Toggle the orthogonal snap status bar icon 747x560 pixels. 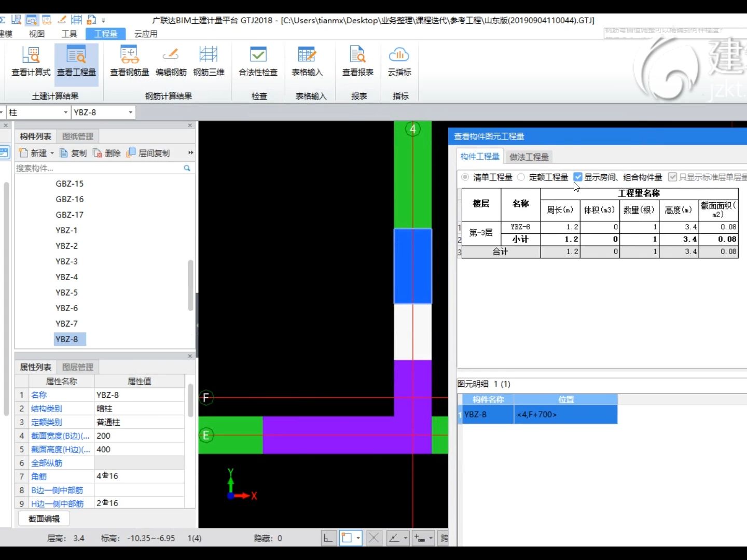point(328,538)
